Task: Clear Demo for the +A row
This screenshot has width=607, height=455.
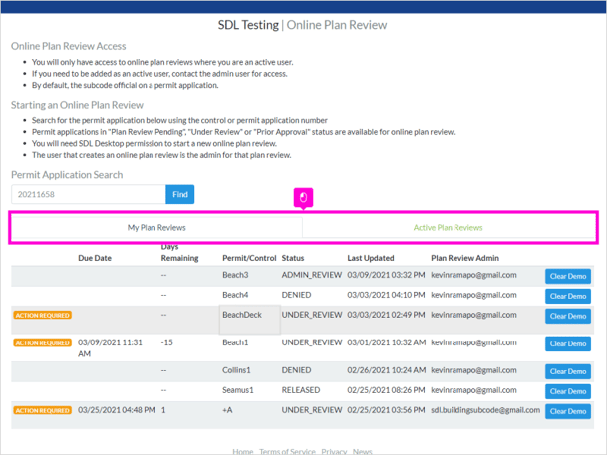Action: coord(568,411)
